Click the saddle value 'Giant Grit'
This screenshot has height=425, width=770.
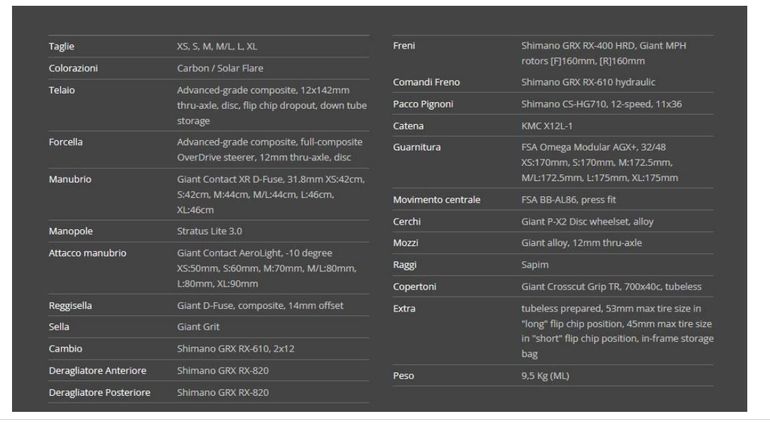pyautogui.click(x=198, y=327)
